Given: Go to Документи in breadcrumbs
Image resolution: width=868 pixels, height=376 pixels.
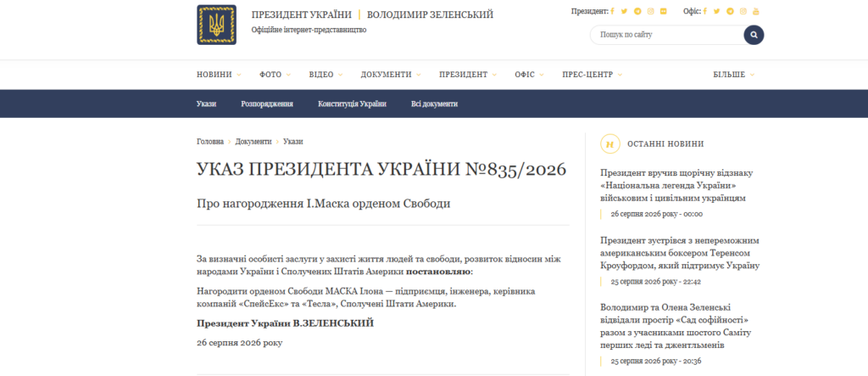Looking at the screenshot, I should [253, 142].
